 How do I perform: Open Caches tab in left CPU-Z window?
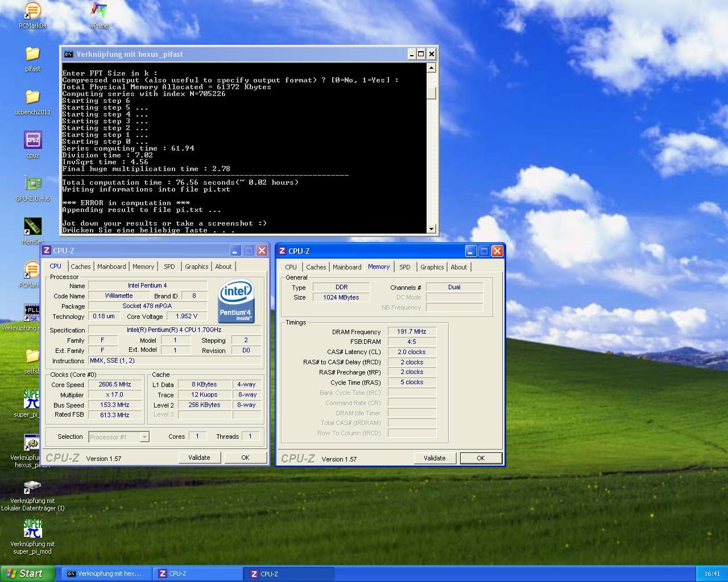click(x=81, y=267)
